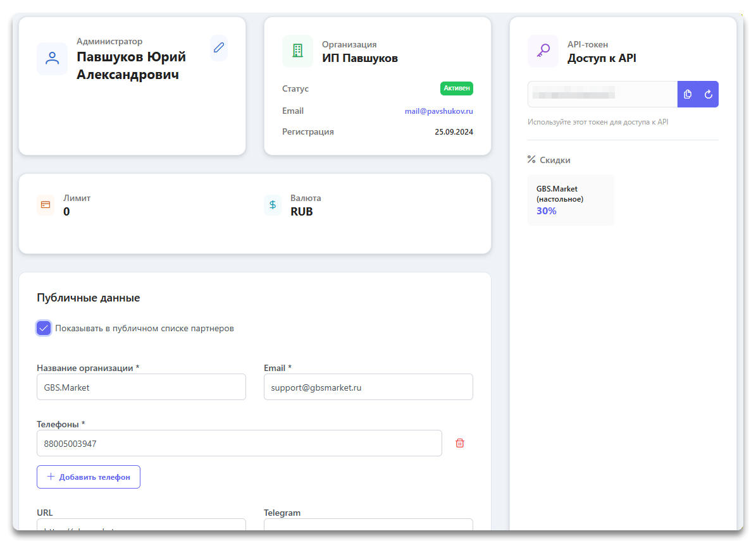Open the mail@pavshukov.ru email link
Screen dimensions: 756x548
[x=439, y=111]
